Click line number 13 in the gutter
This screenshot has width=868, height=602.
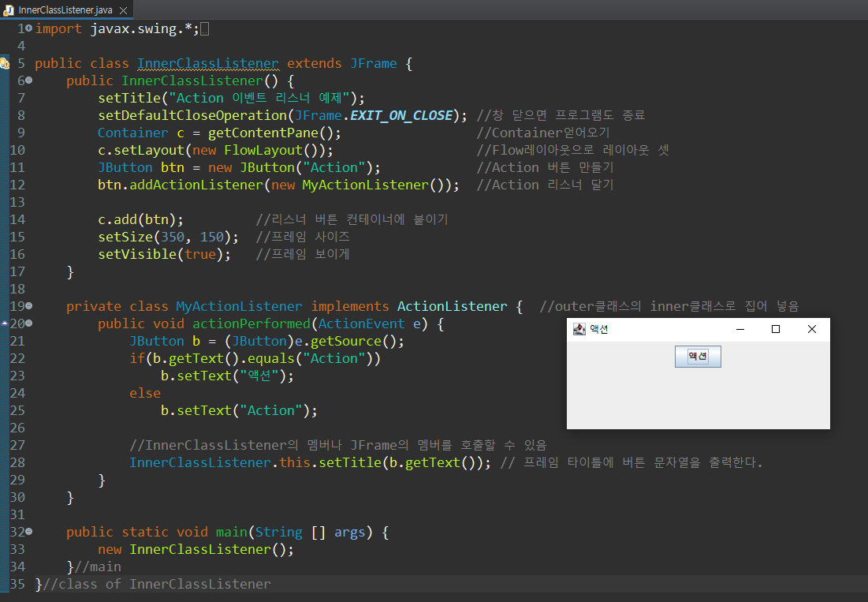point(17,202)
